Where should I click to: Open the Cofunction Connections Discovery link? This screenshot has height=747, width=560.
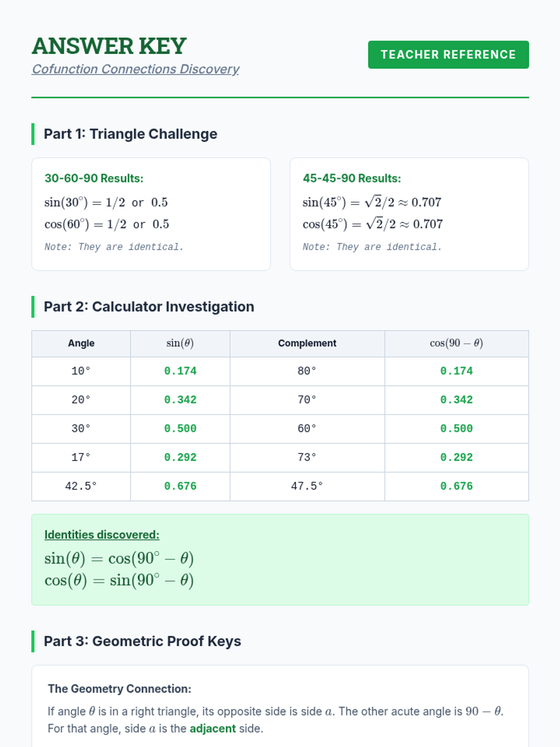tap(135, 69)
